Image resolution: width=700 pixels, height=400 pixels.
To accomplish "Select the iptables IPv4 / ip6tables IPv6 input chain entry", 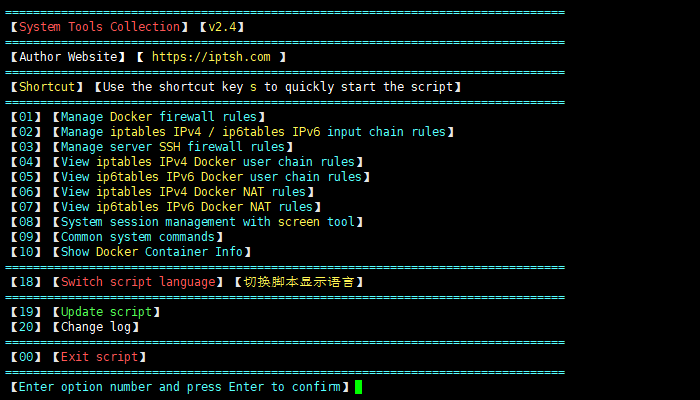I will click(254, 132).
